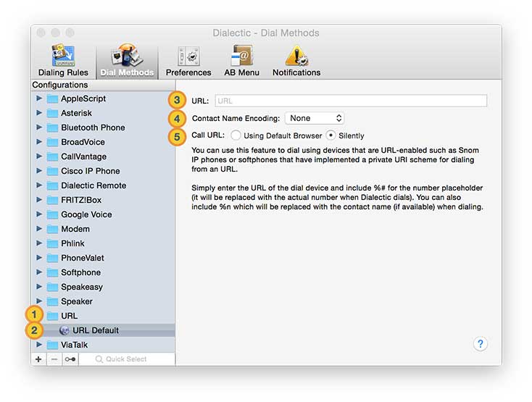This screenshot has height=402, width=532.
Task: Remove the configuration with the minus button
Action: point(54,359)
